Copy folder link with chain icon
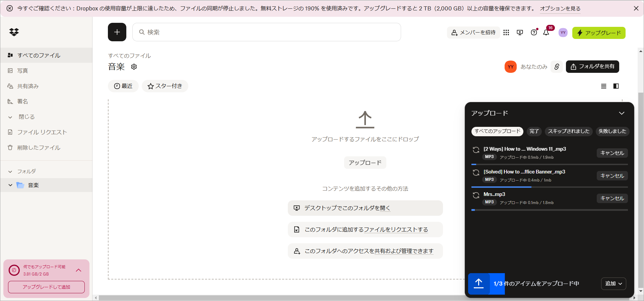The width and height of the screenshot is (644, 301). point(557,67)
